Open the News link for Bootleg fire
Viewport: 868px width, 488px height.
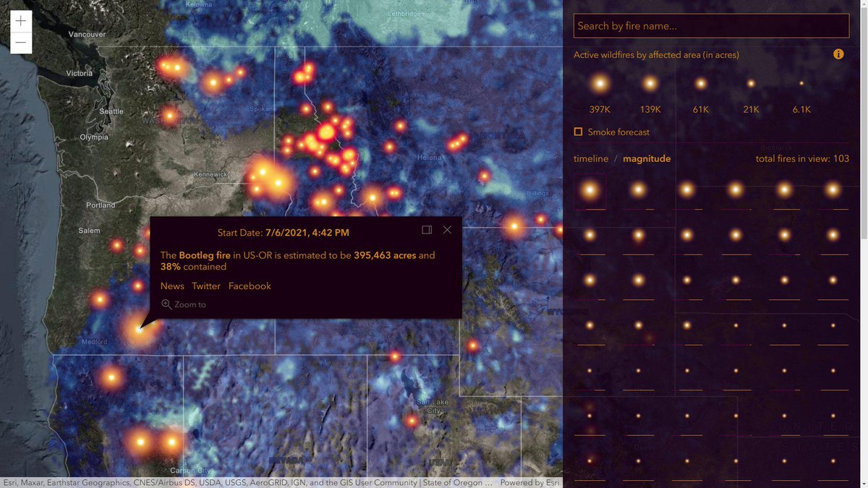click(172, 286)
